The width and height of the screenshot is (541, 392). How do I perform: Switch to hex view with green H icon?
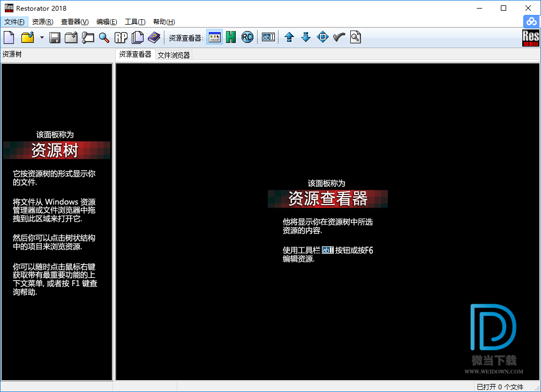coord(231,37)
